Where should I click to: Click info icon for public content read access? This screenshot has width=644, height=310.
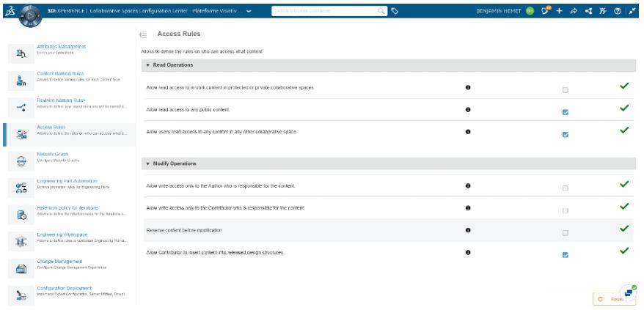tap(468, 110)
